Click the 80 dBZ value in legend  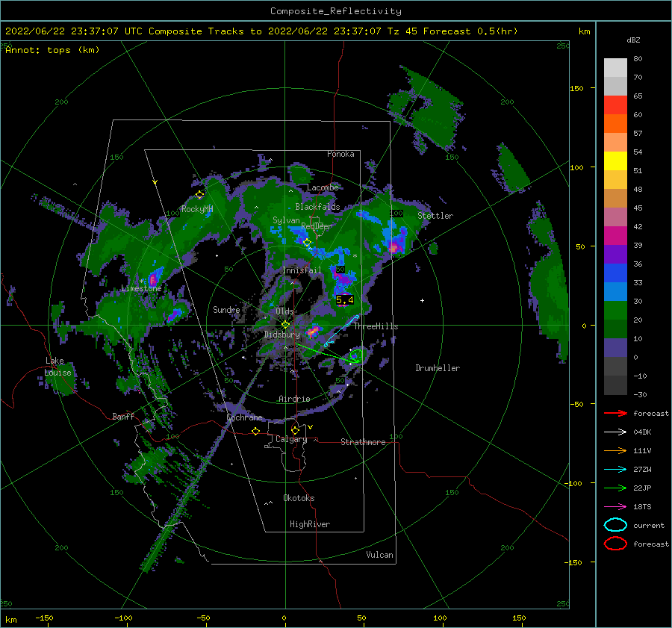pos(638,59)
